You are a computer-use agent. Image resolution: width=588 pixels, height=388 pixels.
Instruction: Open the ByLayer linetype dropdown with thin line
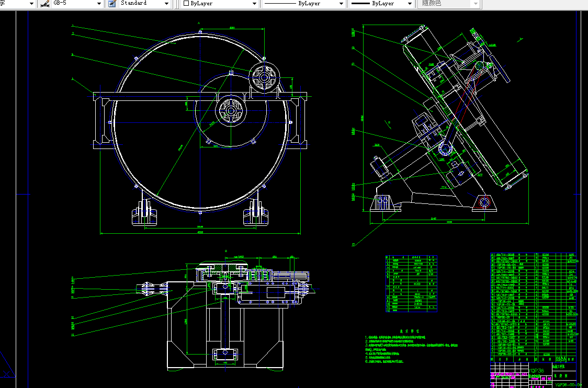tap(341, 3)
